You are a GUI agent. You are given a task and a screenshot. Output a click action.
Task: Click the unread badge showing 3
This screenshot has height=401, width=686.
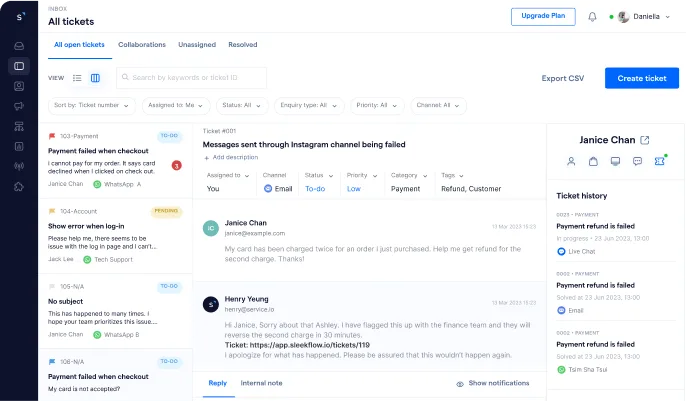(177, 166)
